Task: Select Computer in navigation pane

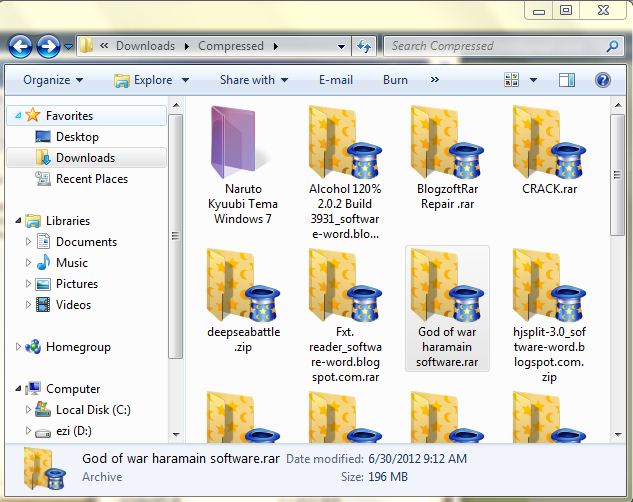Action: point(73,389)
